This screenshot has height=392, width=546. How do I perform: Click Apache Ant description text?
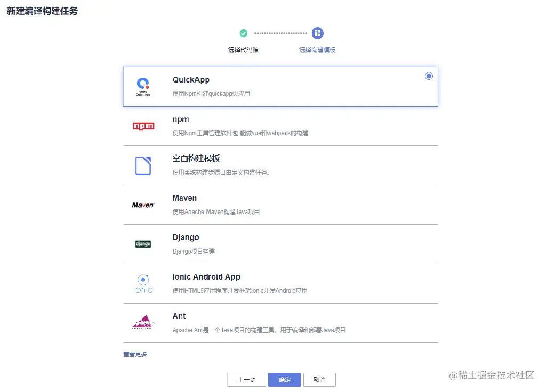click(259, 330)
